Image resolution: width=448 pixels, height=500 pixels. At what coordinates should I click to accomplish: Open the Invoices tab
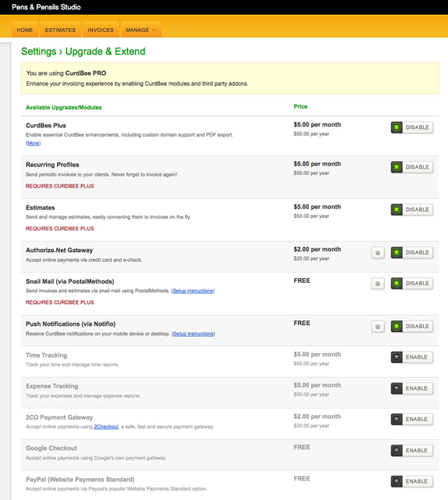(101, 30)
